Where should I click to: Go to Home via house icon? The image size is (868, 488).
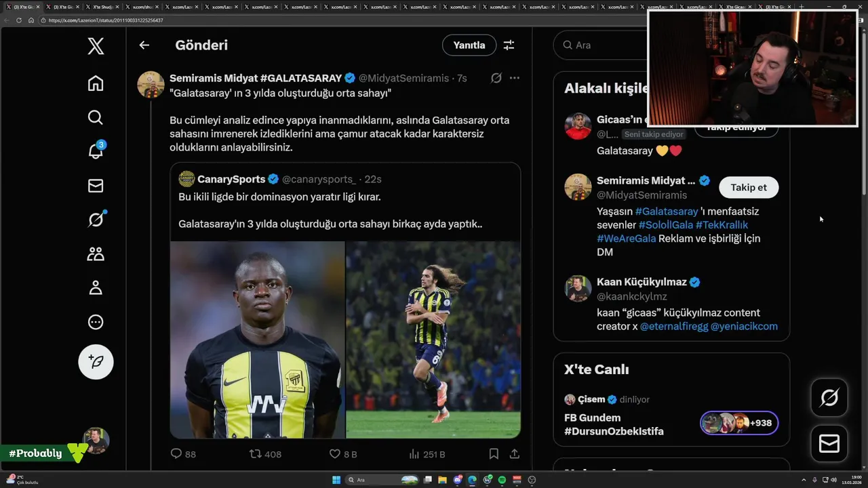[96, 83]
